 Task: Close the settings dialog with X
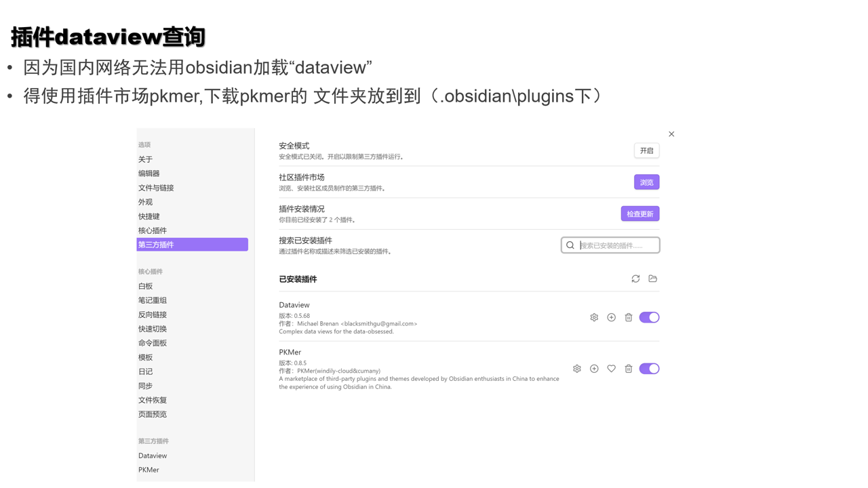click(x=671, y=134)
